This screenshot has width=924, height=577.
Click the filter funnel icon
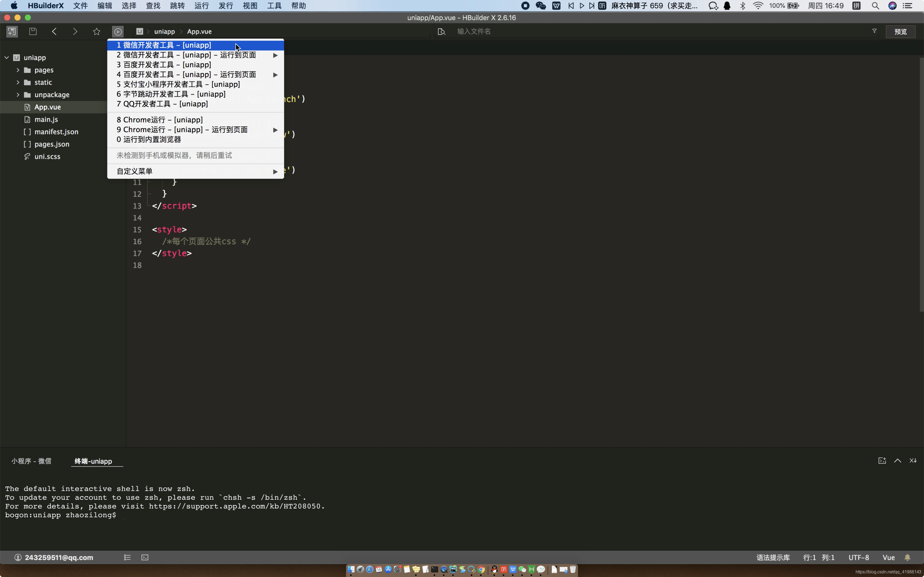tap(874, 31)
